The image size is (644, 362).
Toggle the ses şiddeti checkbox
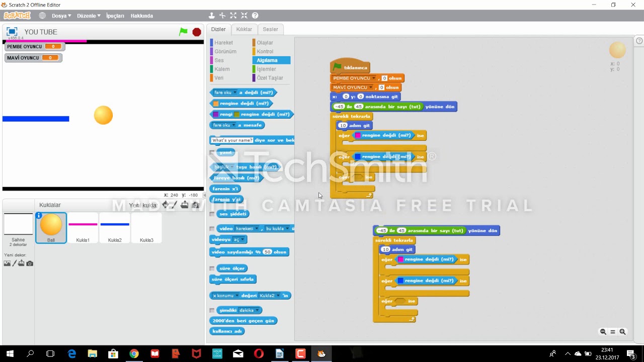pos(212,214)
